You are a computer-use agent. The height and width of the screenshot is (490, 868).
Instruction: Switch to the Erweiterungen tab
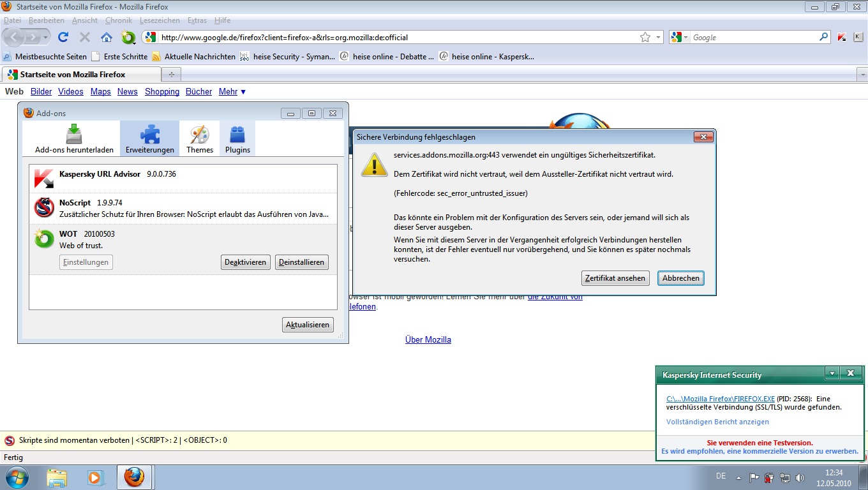(x=149, y=139)
